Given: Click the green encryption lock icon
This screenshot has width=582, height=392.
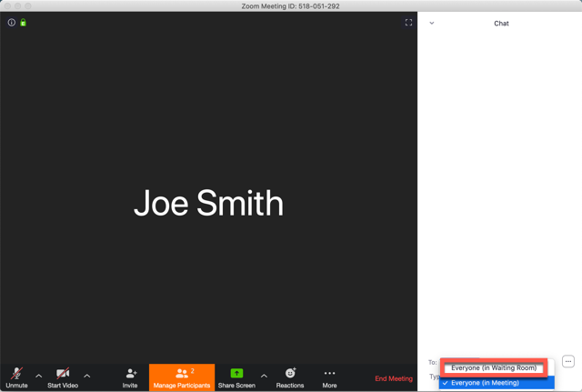Looking at the screenshot, I should pos(23,23).
